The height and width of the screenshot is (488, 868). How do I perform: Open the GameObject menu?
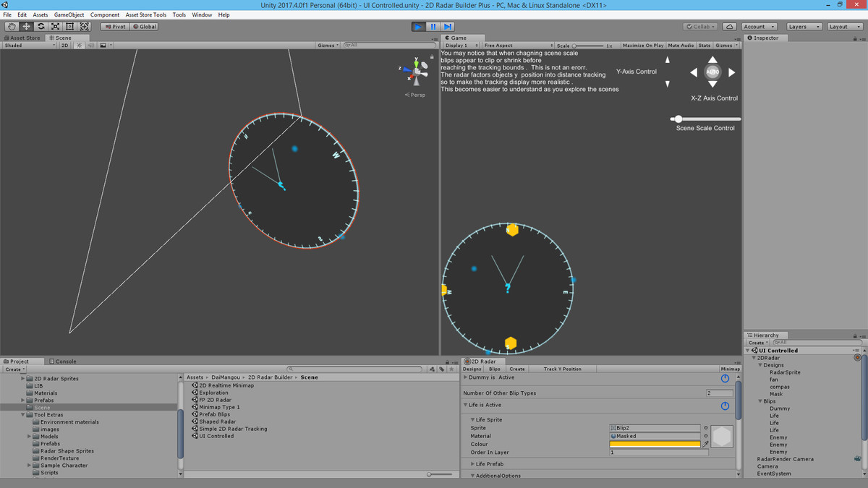pyautogui.click(x=69, y=14)
